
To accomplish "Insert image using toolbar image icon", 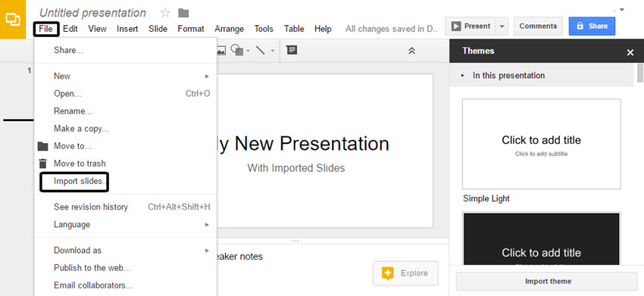I will coord(221,51).
